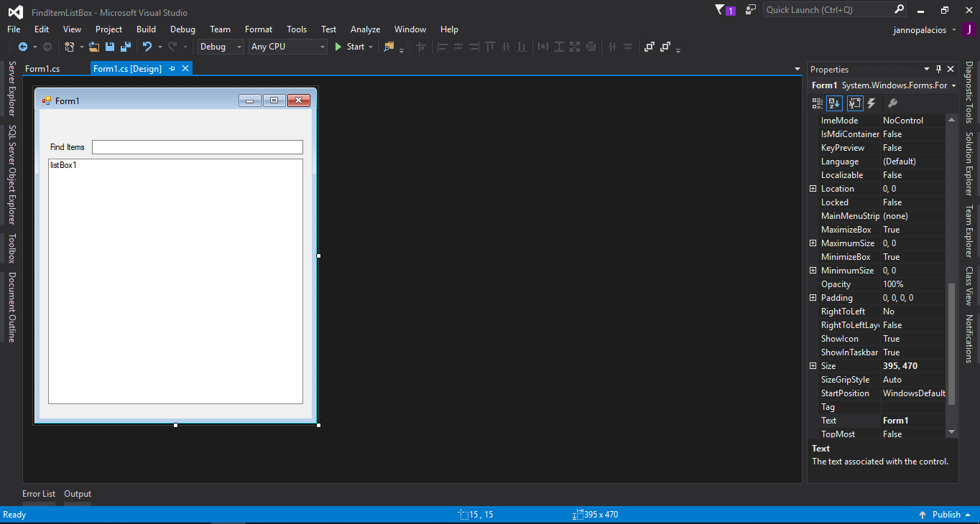Close the Form1.cs [Design] tab

[x=185, y=68]
